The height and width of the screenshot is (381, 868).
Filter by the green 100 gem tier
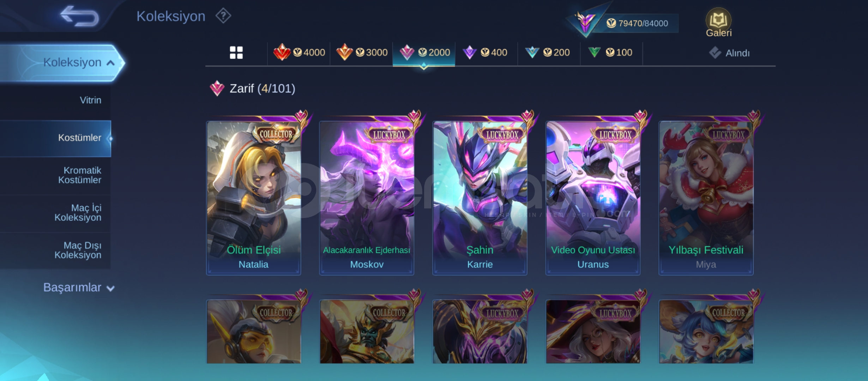[x=611, y=53]
